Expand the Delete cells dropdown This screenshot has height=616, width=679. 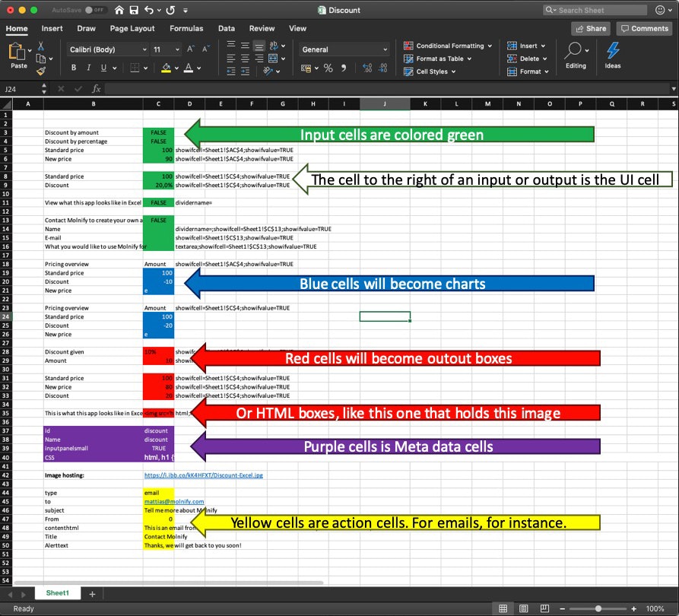click(527, 59)
